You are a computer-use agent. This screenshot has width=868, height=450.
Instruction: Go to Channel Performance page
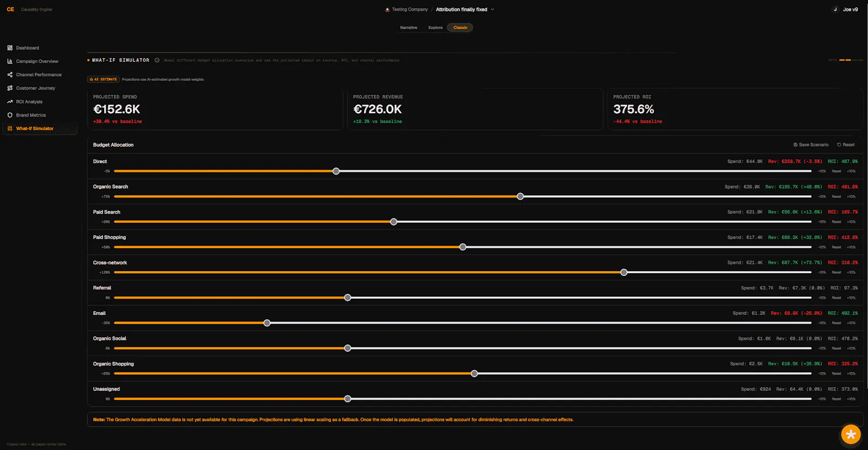click(39, 75)
